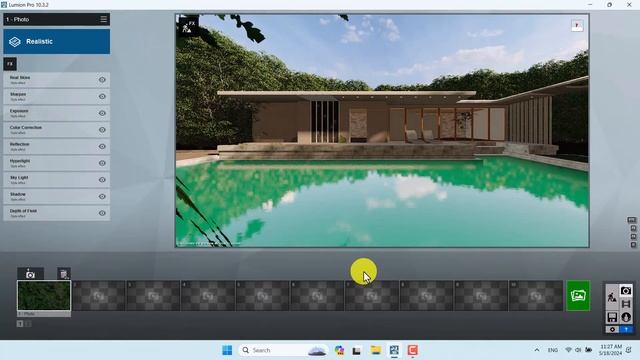Toggle visibility of Color Correction effect

[102, 130]
